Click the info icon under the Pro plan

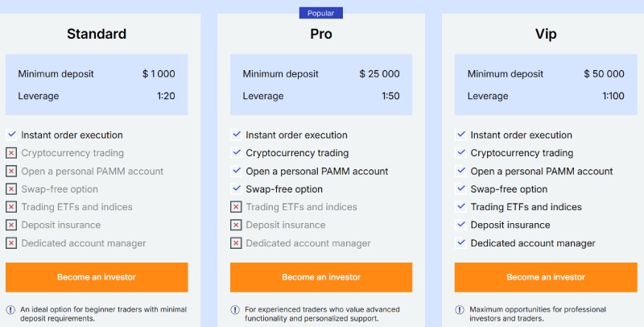click(x=235, y=309)
